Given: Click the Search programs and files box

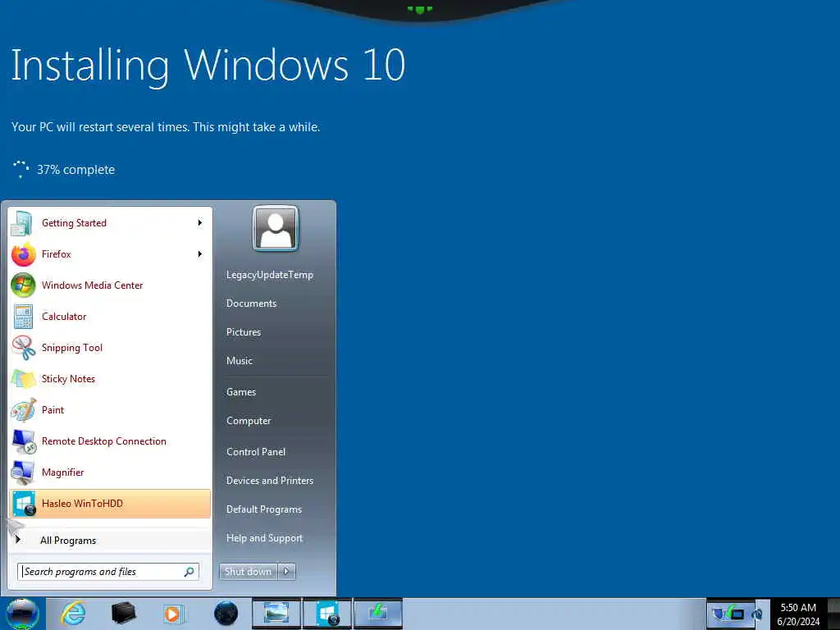Looking at the screenshot, I should pos(107,572).
